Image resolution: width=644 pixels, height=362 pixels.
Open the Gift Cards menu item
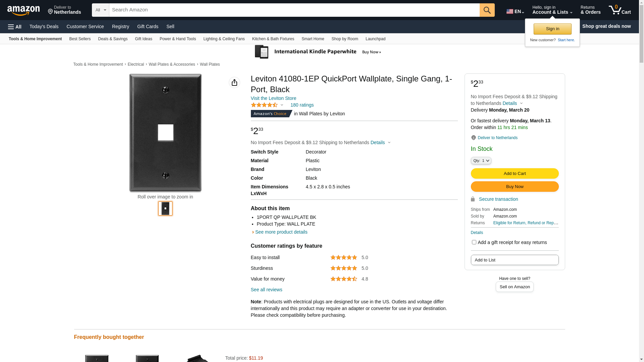point(148,26)
